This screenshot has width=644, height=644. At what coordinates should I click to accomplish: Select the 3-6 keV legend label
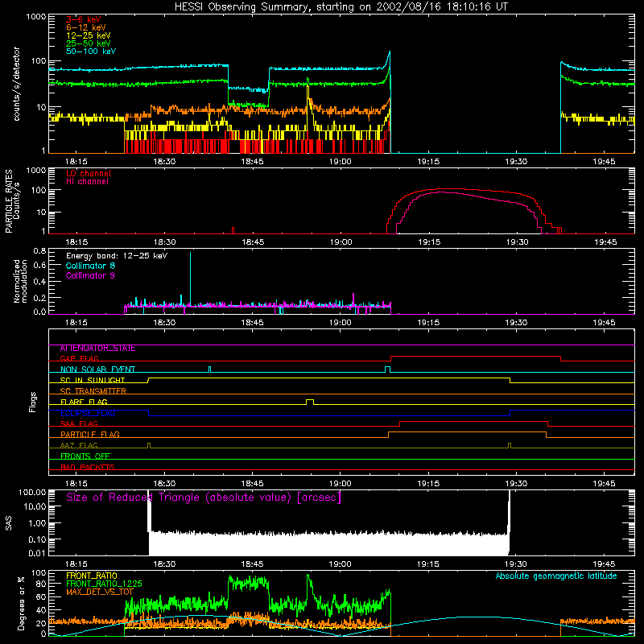[x=84, y=19]
